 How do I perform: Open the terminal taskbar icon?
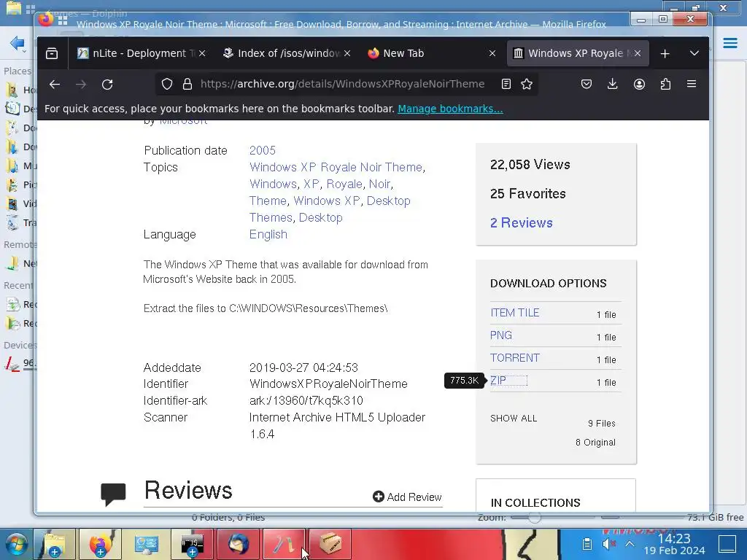click(x=192, y=544)
